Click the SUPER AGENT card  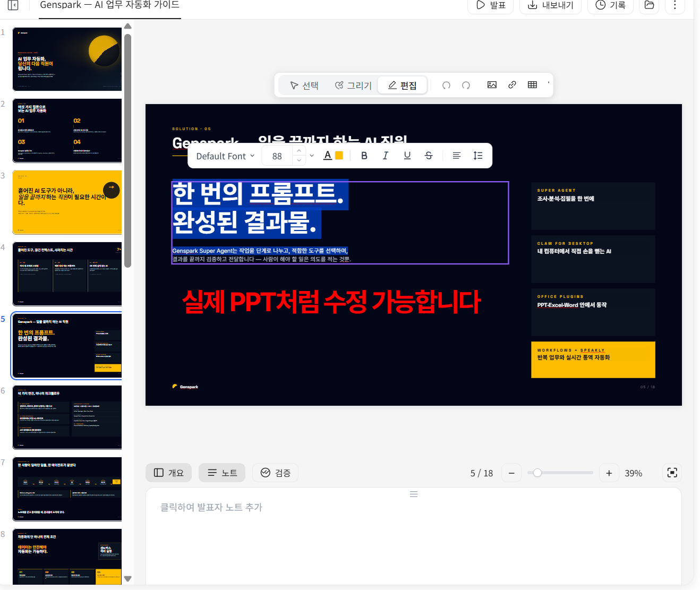point(593,206)
